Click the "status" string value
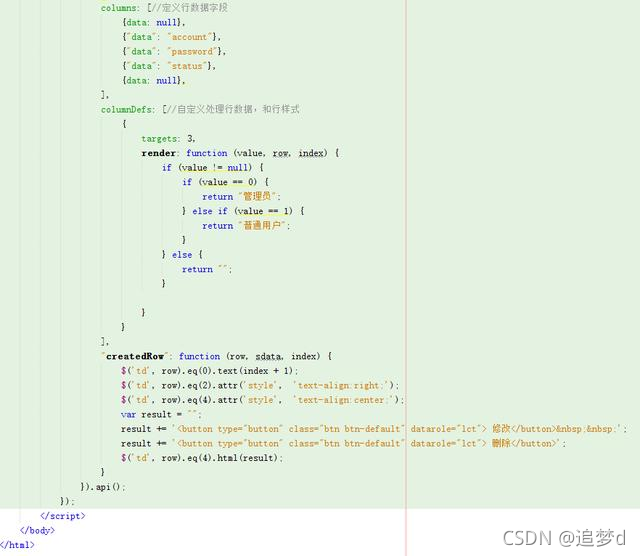Image resolution: width=640 pixels, height=556 pixels. click(x=187, y=66)
